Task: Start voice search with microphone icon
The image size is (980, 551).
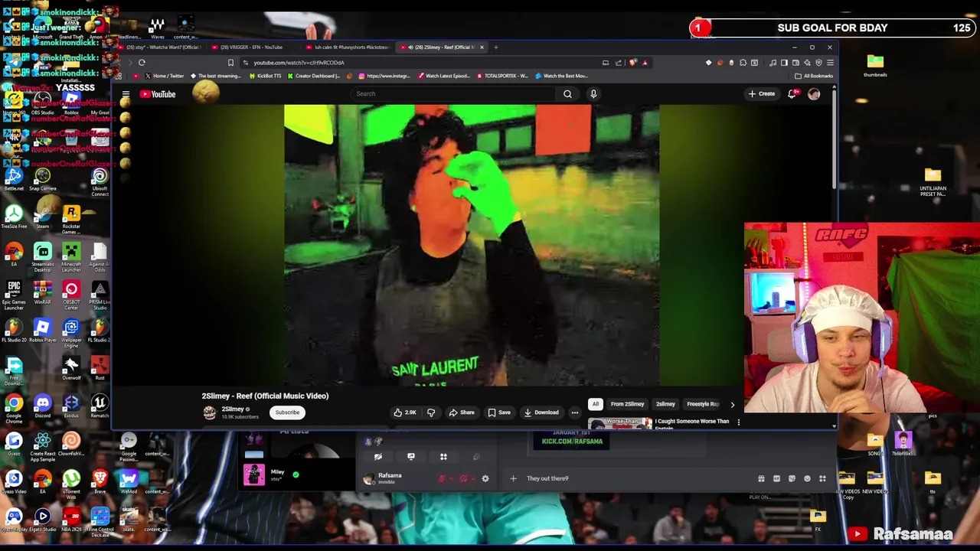Action: point(593,94)
